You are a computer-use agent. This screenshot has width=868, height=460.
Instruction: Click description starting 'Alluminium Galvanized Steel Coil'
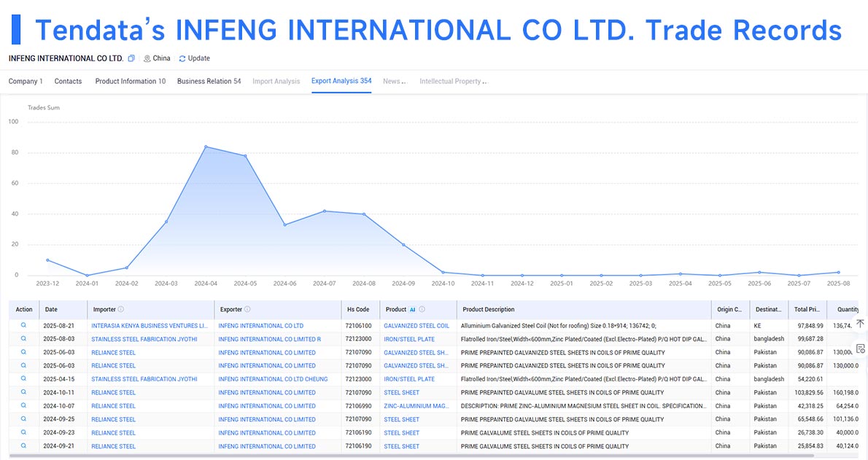click(558, 325)
